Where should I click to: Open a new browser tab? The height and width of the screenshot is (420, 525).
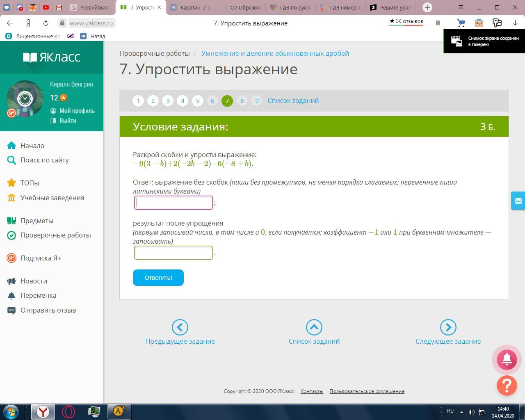(427, 7)
